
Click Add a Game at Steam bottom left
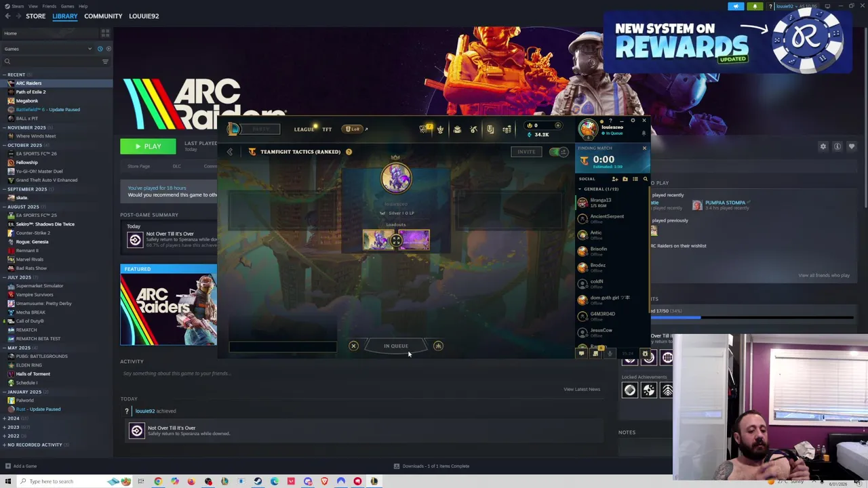coord(20,466)
